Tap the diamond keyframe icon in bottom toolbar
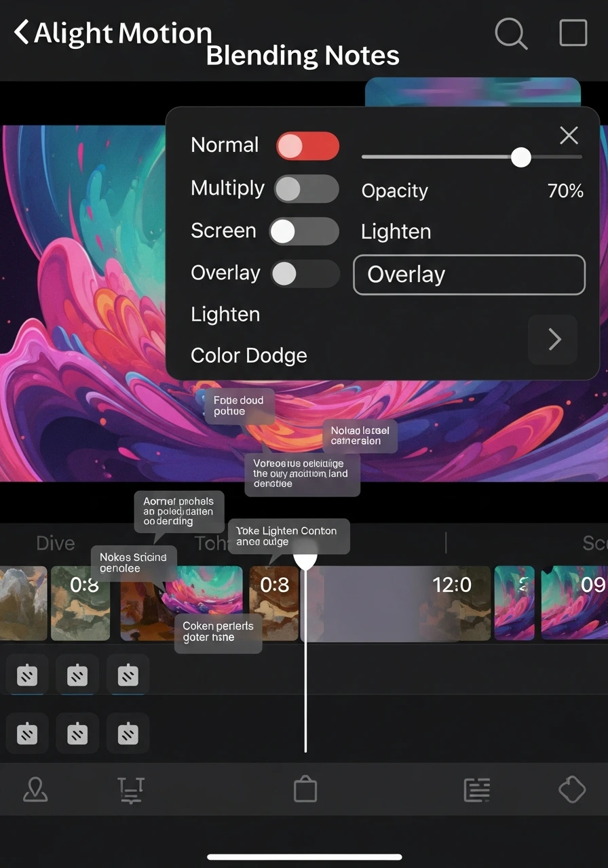This screenshot has height=868, width=608. [x=571, y=790]
